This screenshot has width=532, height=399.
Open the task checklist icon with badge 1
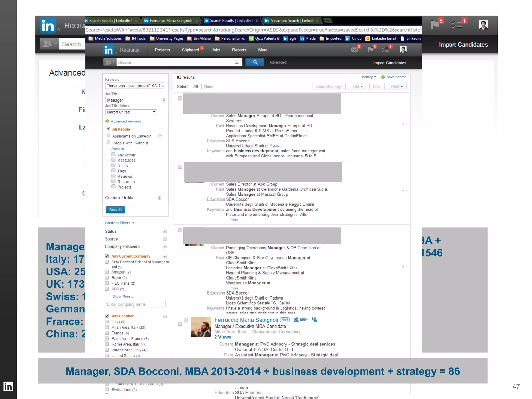tap(386, 49)
